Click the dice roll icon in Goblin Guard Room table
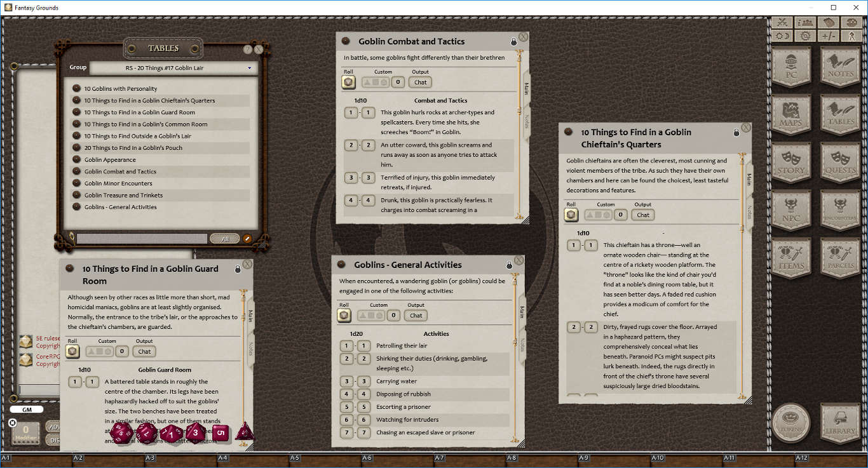868x468 pixels. (72, 351)
